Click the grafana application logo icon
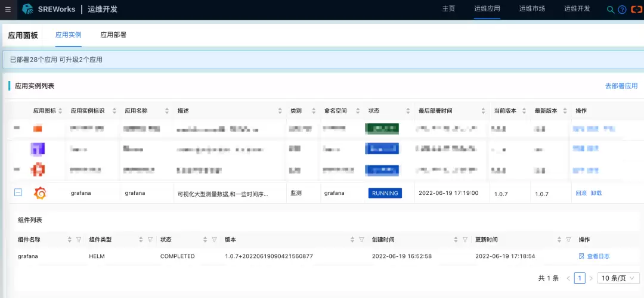The image size is (644, 298). [40, 193]
